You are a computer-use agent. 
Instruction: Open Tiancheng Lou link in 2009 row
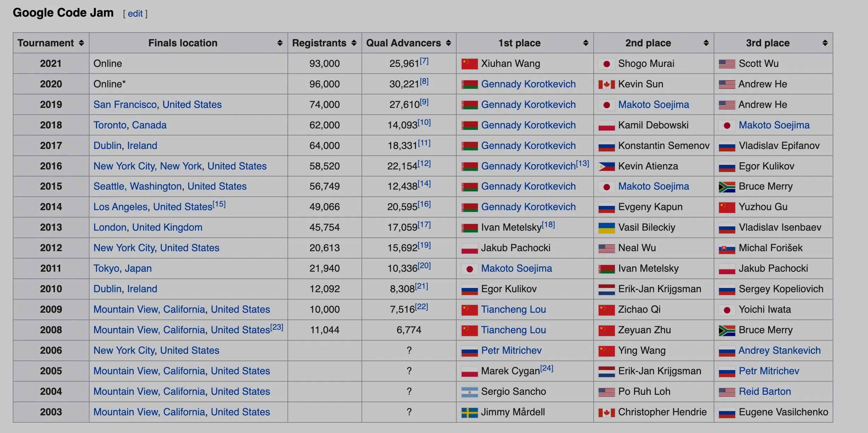pos(513,310)
